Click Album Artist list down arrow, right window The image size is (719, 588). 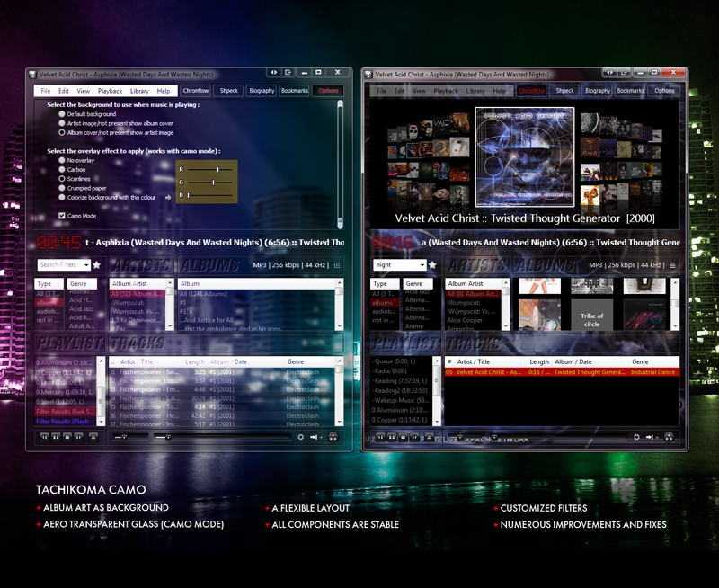click(x=506, y=326)
